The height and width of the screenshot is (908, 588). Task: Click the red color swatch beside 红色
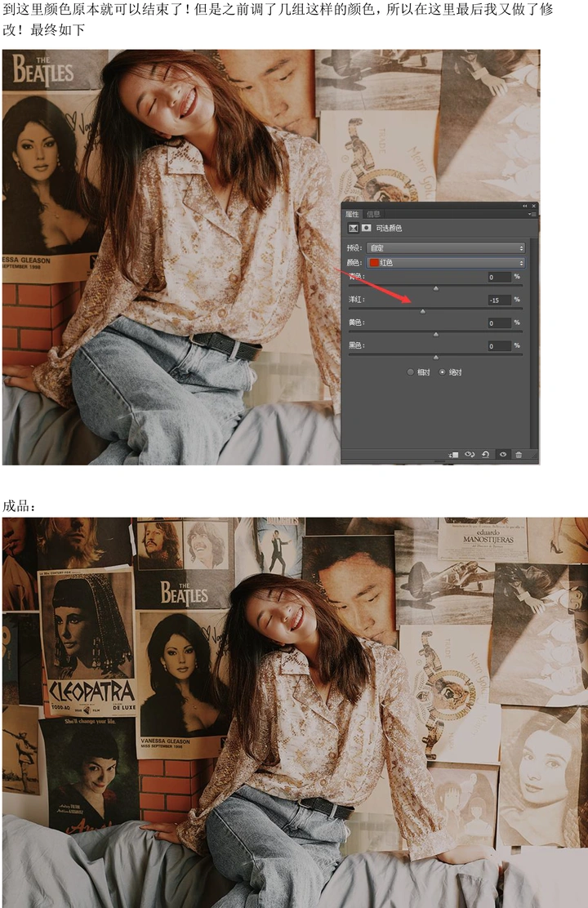click(374, 263)
